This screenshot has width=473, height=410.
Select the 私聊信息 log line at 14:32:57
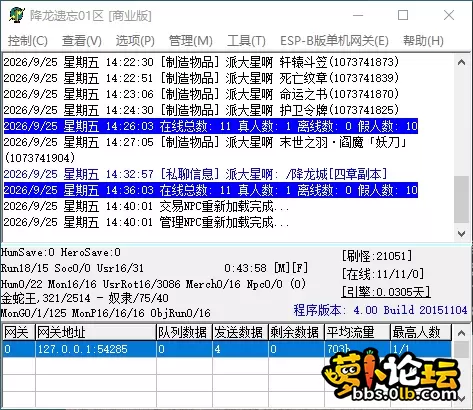coord(195,174)
